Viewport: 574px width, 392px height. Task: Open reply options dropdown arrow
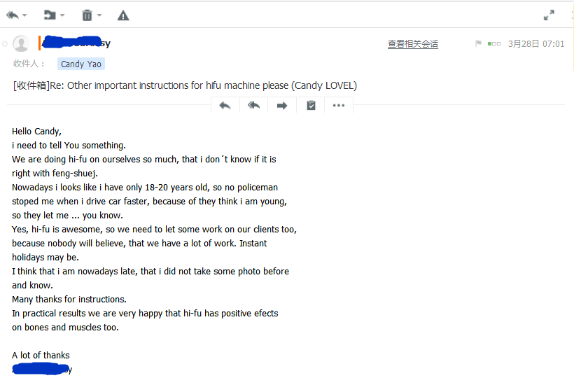[24, 15]
